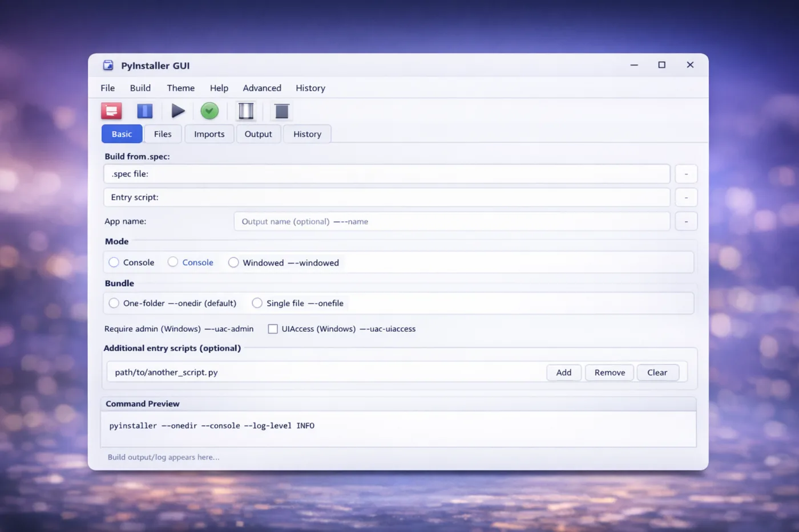This screenshot has height=532, width=799.
Task: Click the dark theme toolbar icon
Action: coord(281,111)
